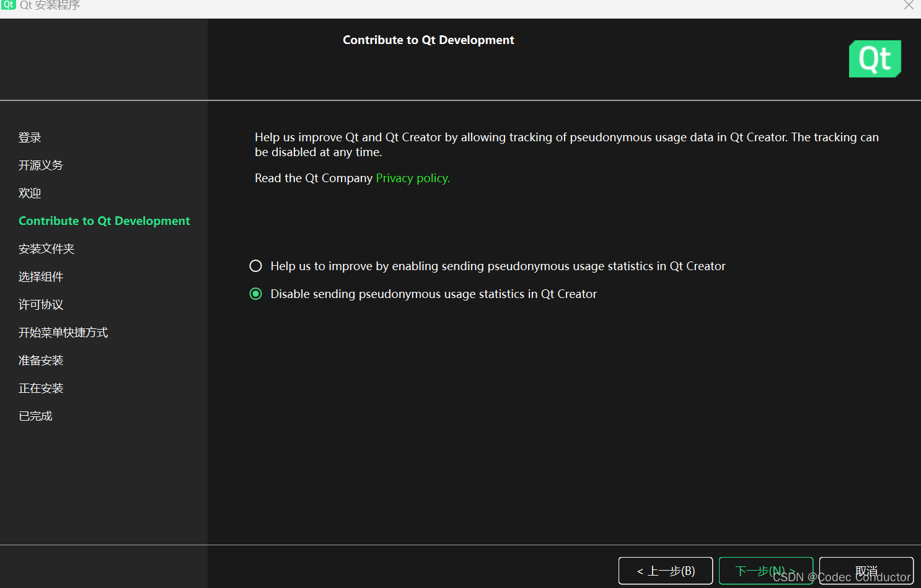Cancel the installer with 取消 button

pos(866,571)
